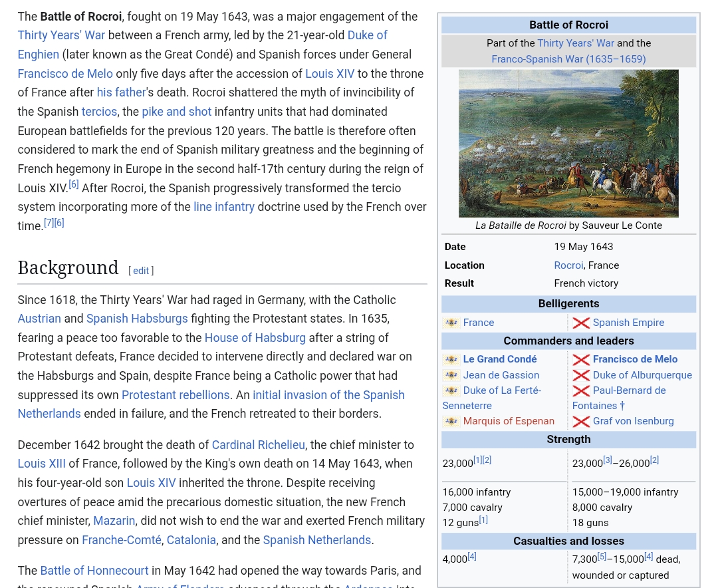Screen dimensions: 718x588
Task: Click the flag icon next to Jean de Gassion
Action: pos(451,375)
